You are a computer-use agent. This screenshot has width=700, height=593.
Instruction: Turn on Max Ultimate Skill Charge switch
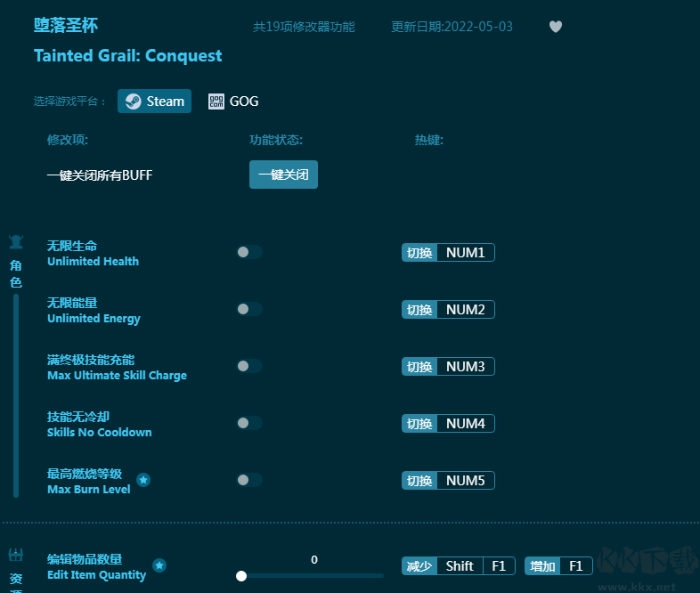coord(249,366)
